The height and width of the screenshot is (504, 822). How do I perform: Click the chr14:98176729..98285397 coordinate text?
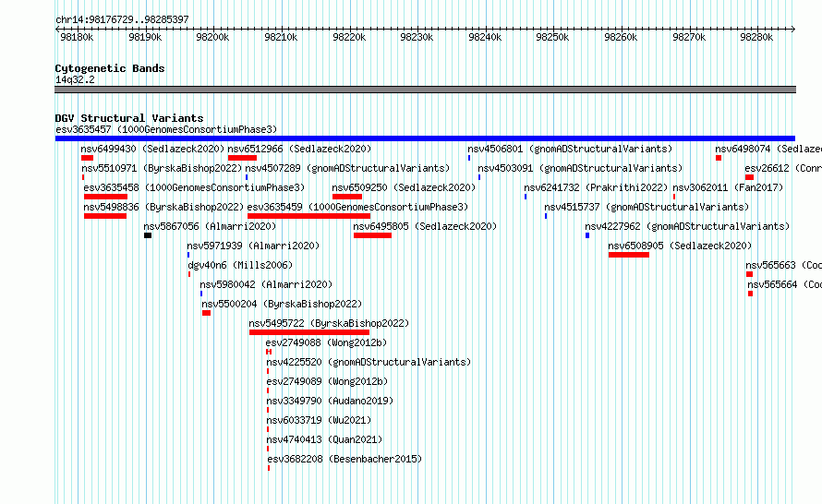[x=122, y=20]
